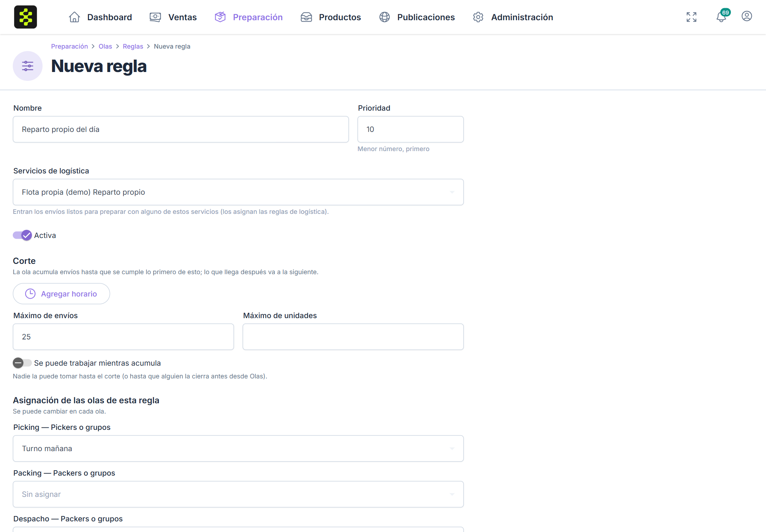Click the Preparación menu label

[258, 17]
